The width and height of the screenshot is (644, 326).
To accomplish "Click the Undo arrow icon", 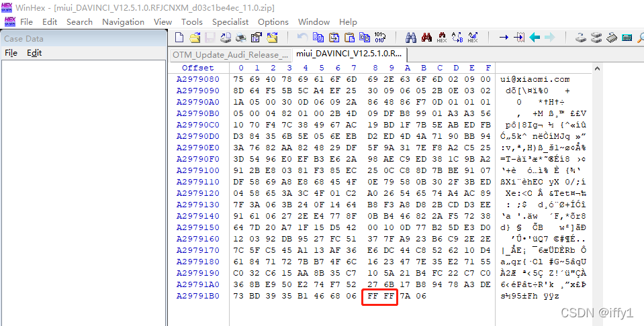I will pyautogui.click(x=302, y=38).
